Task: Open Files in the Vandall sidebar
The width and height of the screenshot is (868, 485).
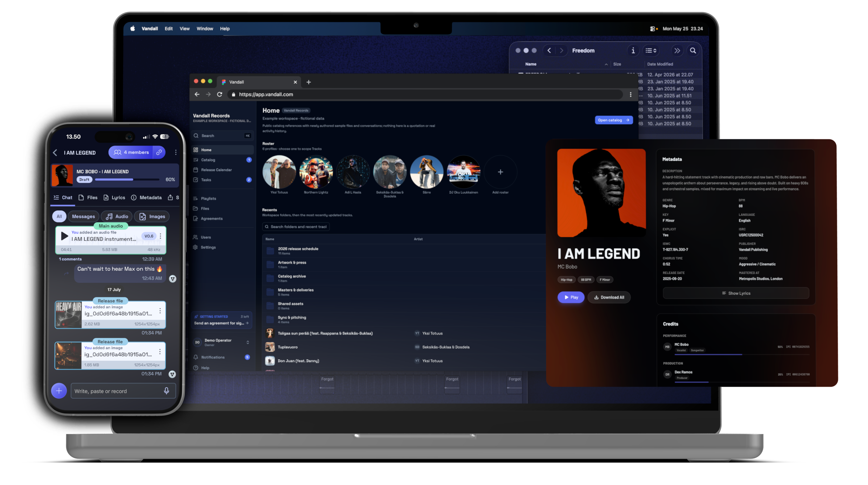Action: [x=222, y=209]
